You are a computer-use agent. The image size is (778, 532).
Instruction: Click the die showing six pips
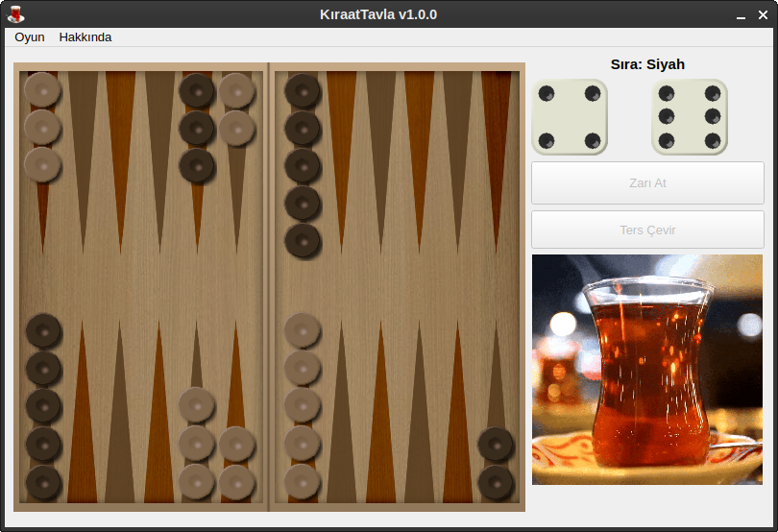coord(689,117)
